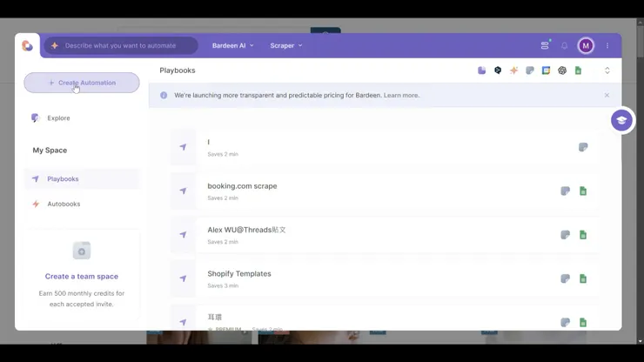The width and height of the screenshot is (644, 362).
Task: Click the scraper icon on Shopify Templates row
Action: coord(565,278)
